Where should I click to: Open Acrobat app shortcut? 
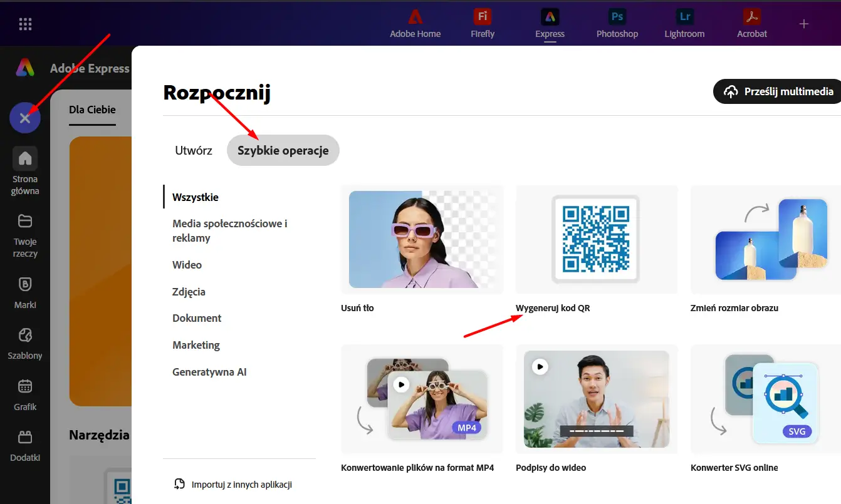(x=751, y=23)
